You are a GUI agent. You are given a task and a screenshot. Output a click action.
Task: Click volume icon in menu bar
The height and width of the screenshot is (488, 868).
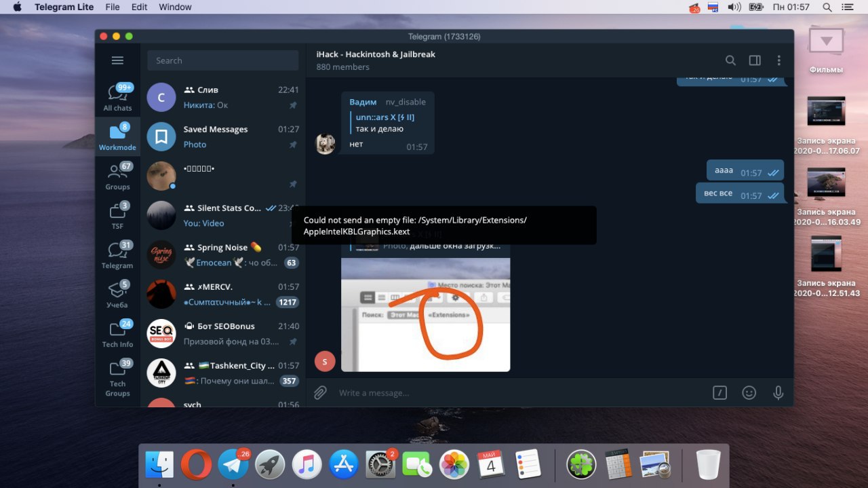click(x=734, y=7)
